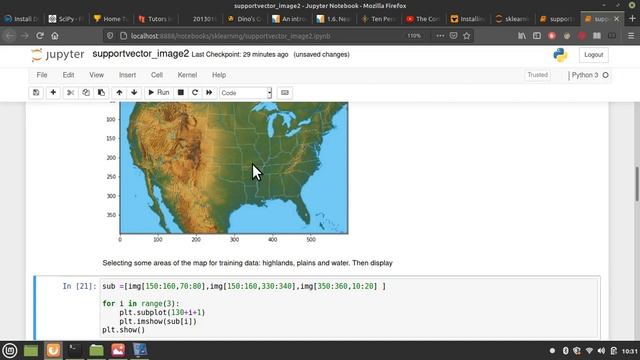Click the 10:31 clock
The height and width of the screenshot is (360, 640).
click(630, 351)
